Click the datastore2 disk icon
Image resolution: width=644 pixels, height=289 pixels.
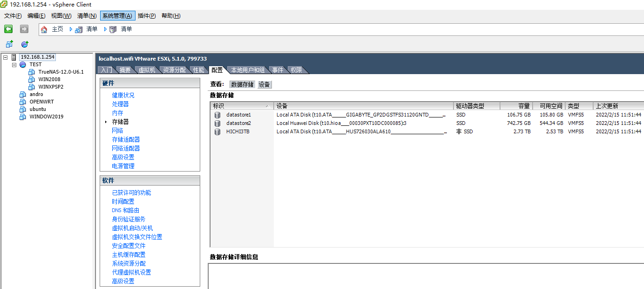click(217, 123)
